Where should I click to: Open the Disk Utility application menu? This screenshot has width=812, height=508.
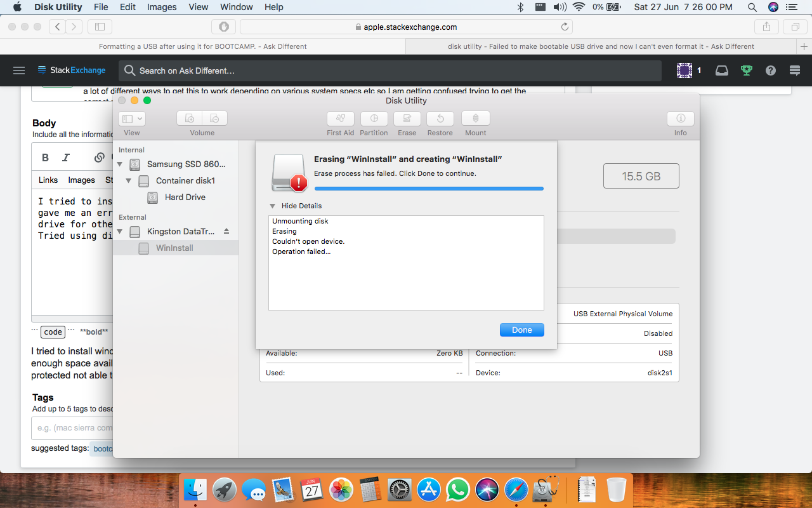(x=58, y=7)
